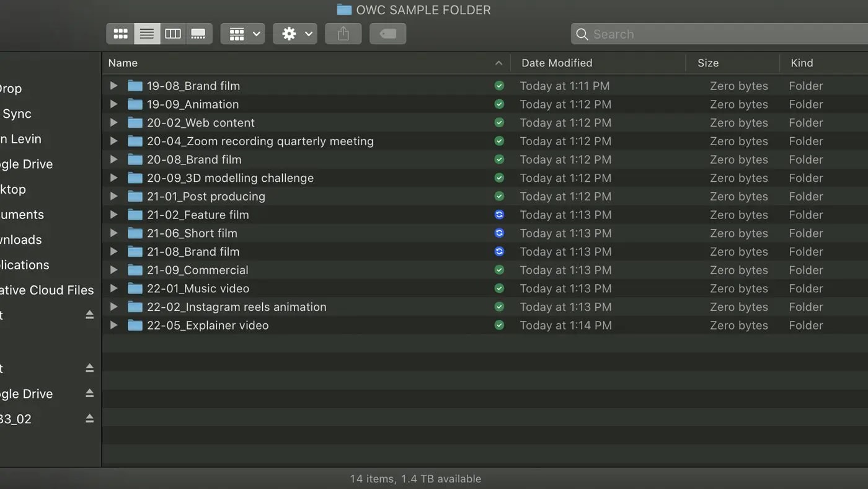Switch to icon view mode
The width and height of the screenshot is (868, 489).
coord(120,34)
